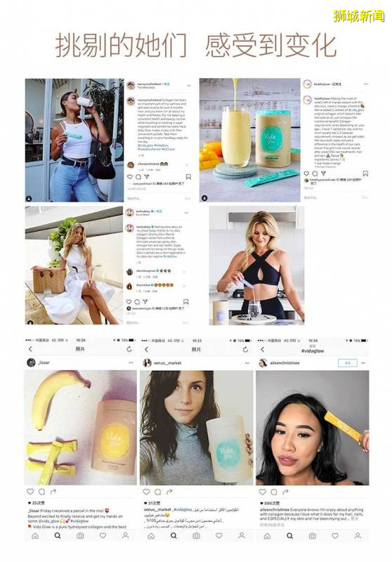Toggle like on the white-dress woman's post
The width and height of the screenshot is (392, 562).
click(129, 302)
